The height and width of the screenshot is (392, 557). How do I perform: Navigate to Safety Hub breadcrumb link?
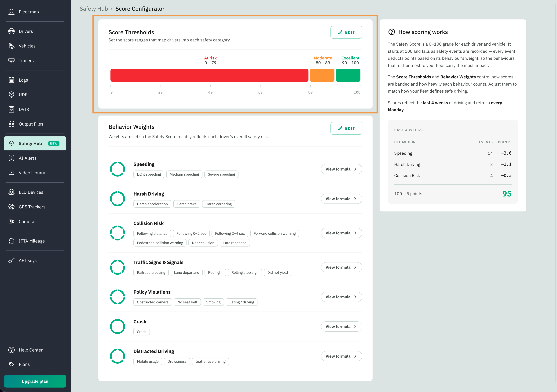pyautogui.click(x=94, y=9)
